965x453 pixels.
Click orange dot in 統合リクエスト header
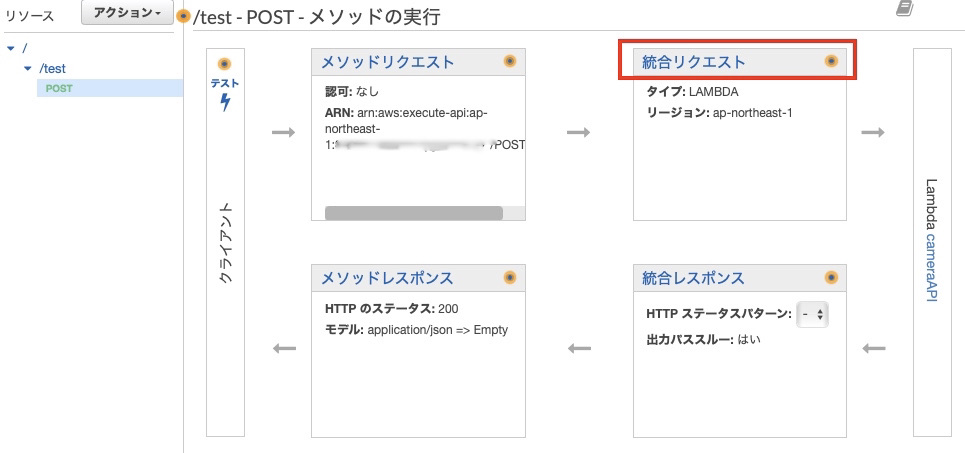click(831, 61)
